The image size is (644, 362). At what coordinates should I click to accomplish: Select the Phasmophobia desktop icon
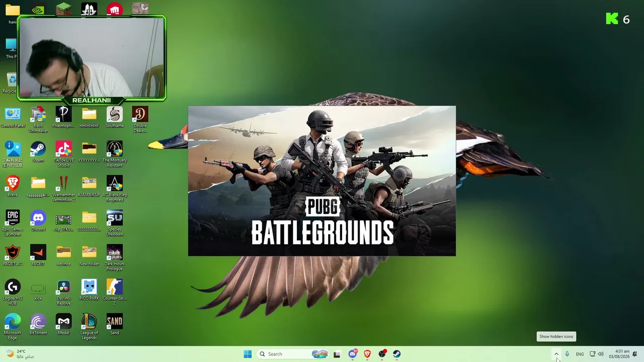point(63,118)
